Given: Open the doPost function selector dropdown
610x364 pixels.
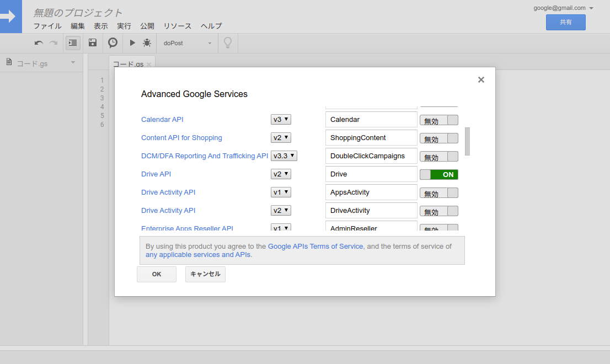Looking at the screenshot, I should (x=186, y=42).
